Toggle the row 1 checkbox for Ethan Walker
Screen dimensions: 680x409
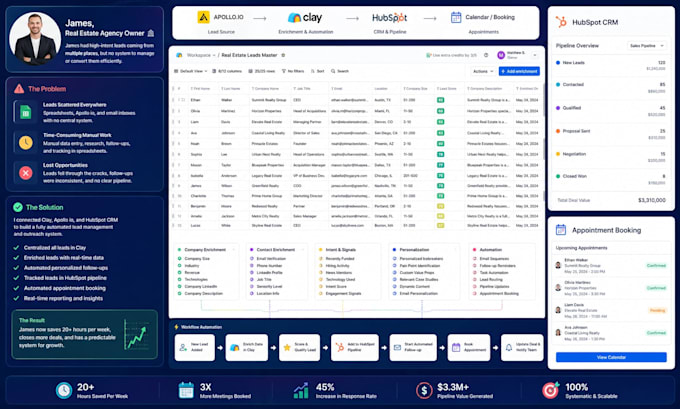click(x=183, y=100)
